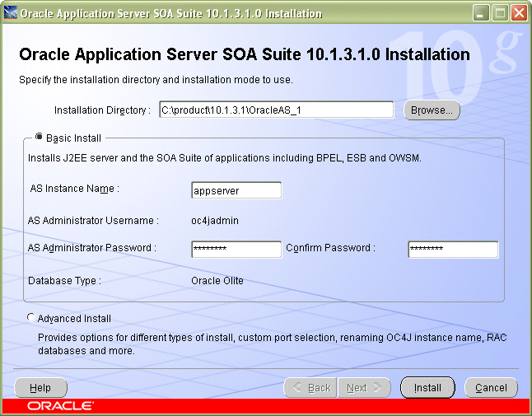
Task: Click the Help button
Action: pyautogui.click(x=40, y=387)
